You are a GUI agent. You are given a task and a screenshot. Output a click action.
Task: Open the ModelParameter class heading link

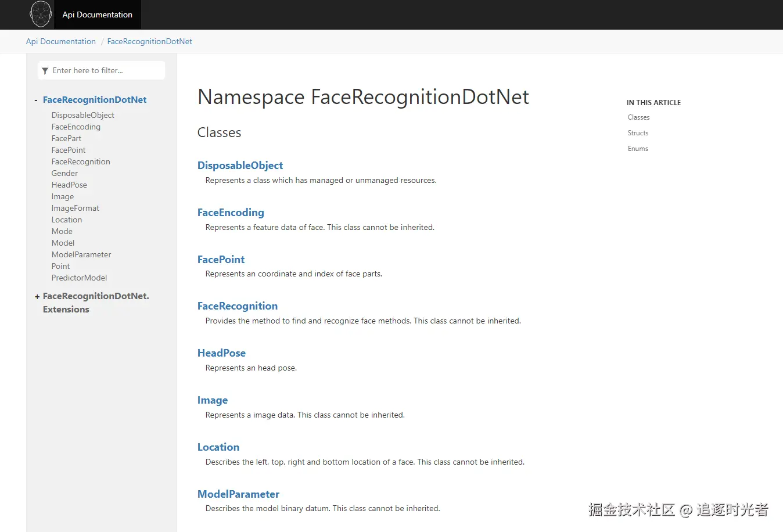click(238, 494)
